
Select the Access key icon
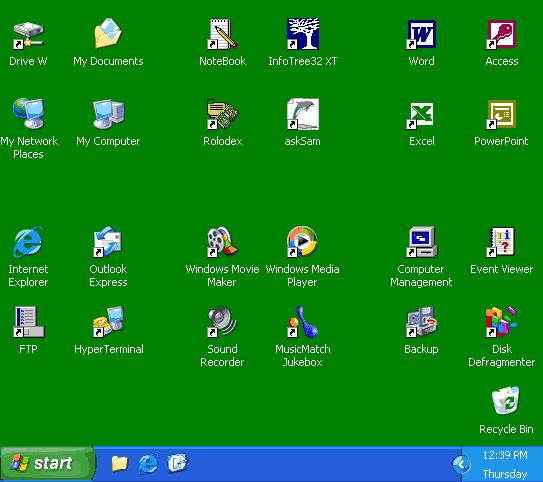point(501,34)
